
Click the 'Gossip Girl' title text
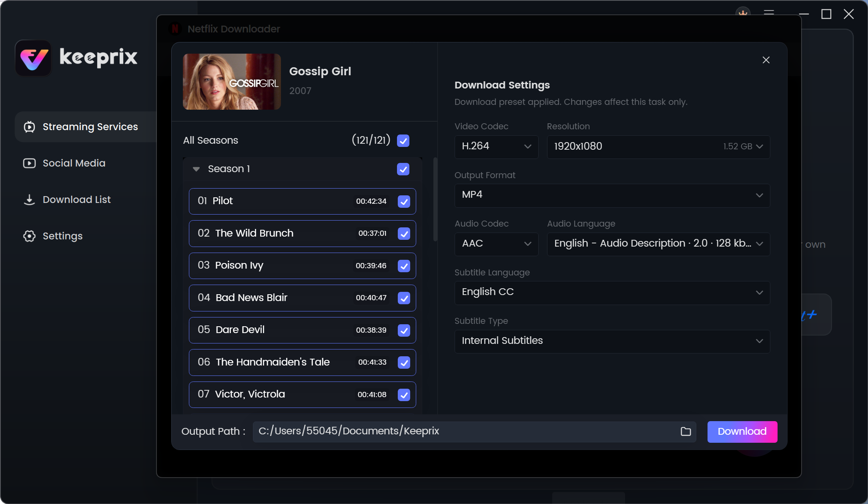tap(320, 71)
